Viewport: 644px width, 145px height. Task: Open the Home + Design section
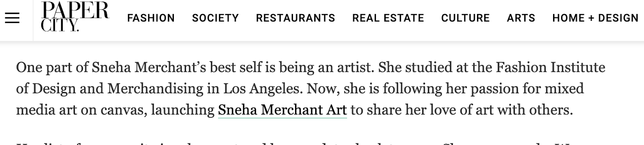tap(595, 18)
